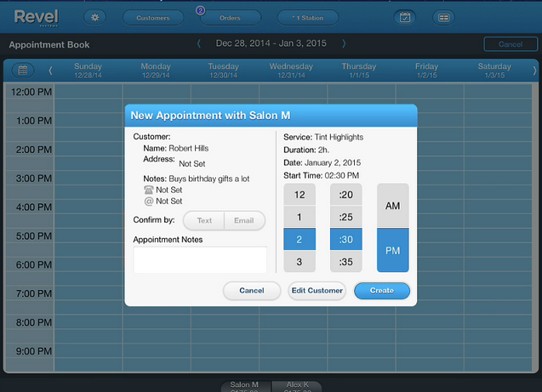Switch to Salon M tab

click(x=246, y=387)
